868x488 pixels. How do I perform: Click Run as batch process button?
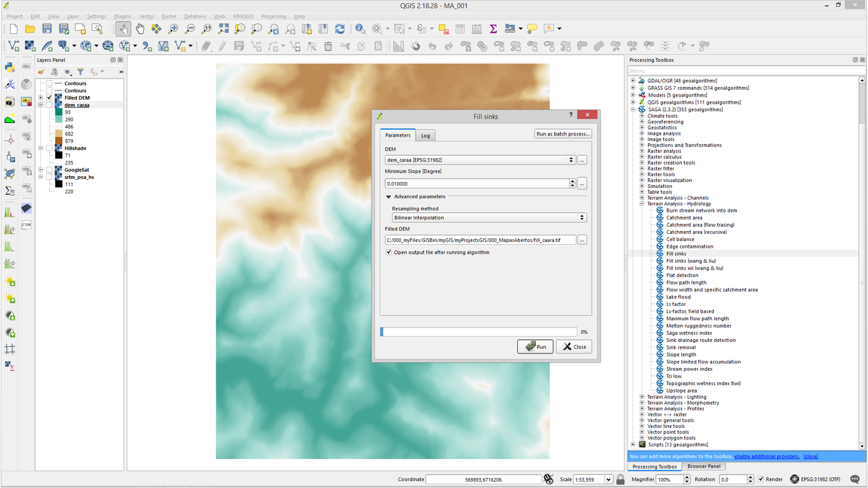[x=563, y=134]
